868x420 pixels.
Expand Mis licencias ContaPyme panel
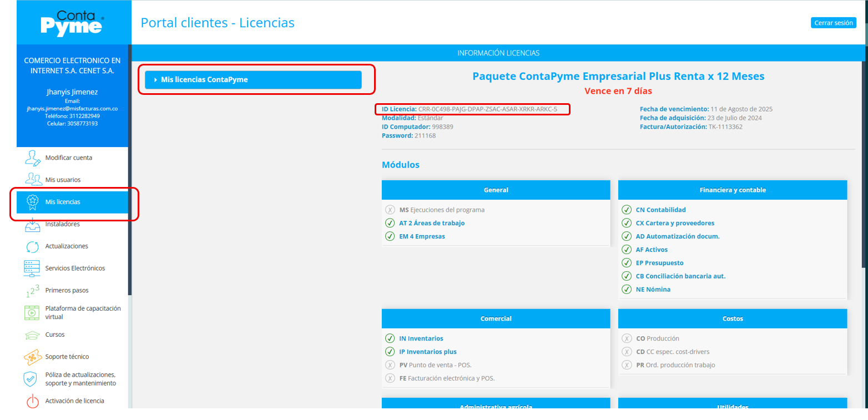(x=253, y=80)
